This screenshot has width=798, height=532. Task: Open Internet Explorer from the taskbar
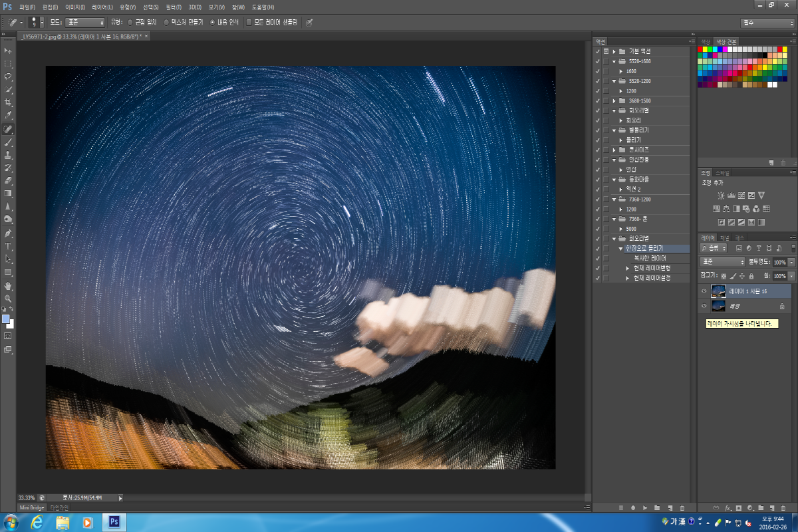click(37, 522)
